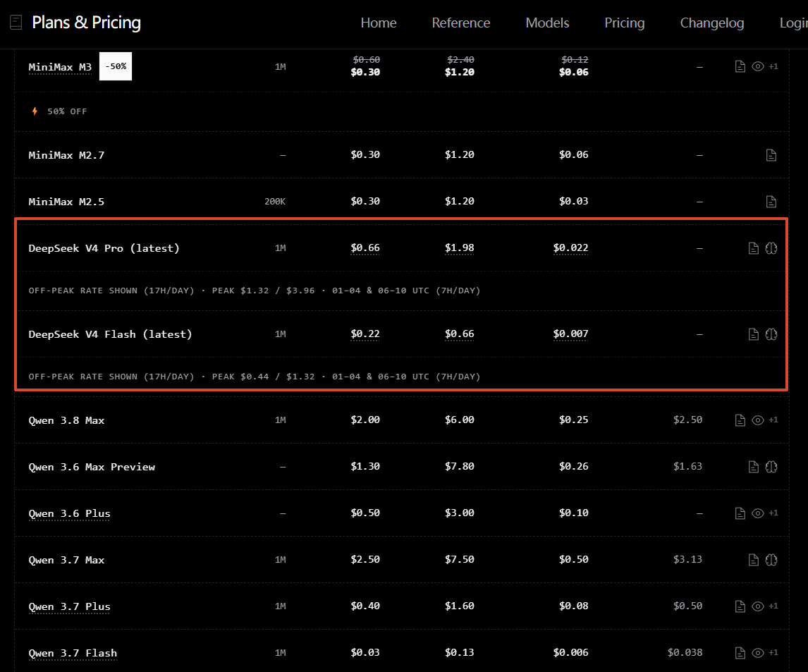
Task: Click the $0.22 input price for DeepSeek V4 Flash
Action: (365, 334)
